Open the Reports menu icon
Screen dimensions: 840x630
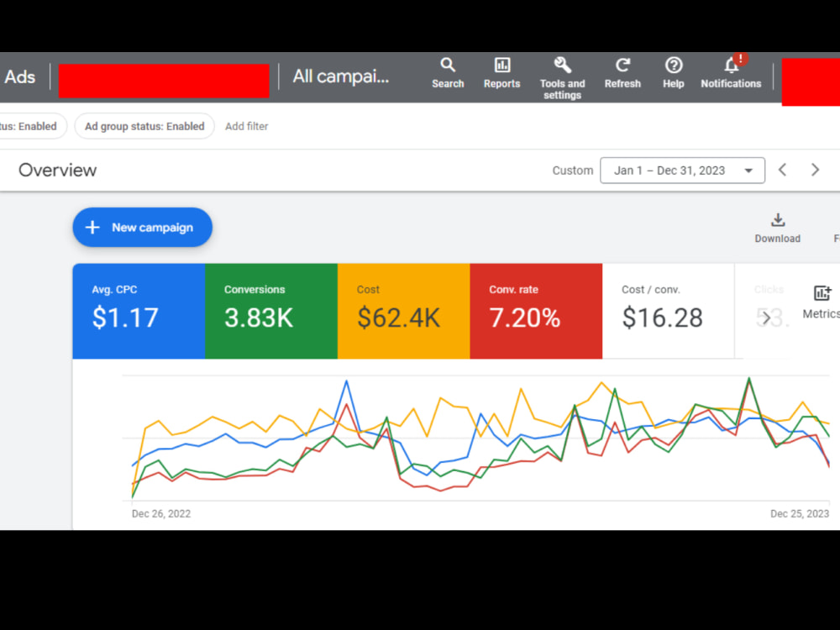pyautogui.click(x=502, y=73)
